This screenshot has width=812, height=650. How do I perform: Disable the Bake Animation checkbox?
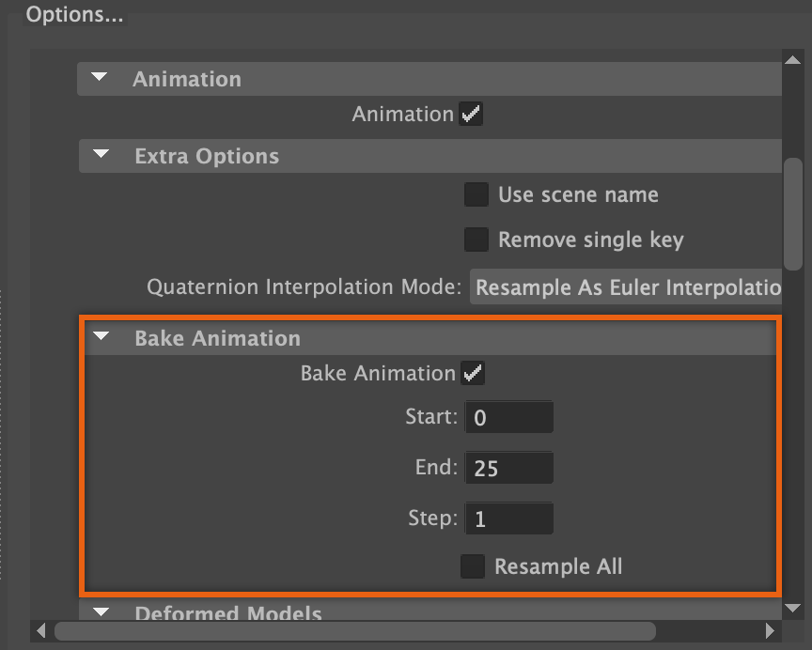point(473,374)
